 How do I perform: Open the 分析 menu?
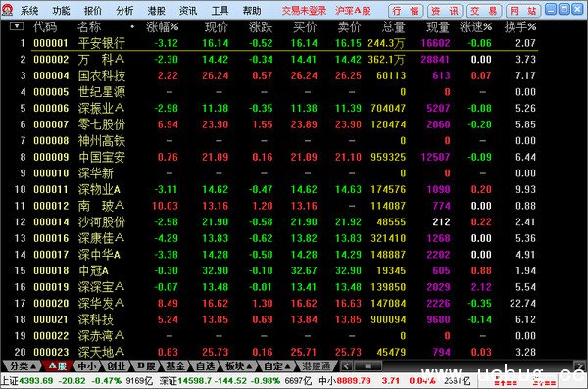point(124,11)
